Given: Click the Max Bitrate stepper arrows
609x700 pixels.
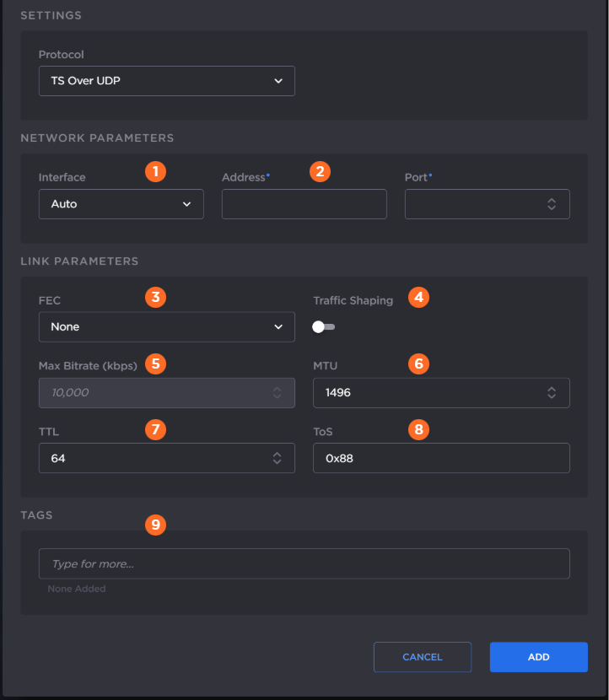Looking at the screenshot, I should click(x=277, y=392).
